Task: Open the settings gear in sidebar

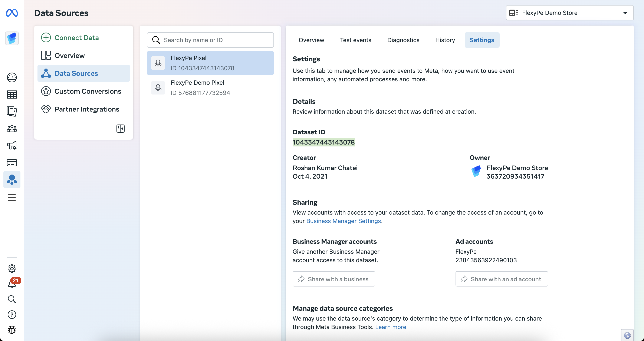Action: pos(12,269)
